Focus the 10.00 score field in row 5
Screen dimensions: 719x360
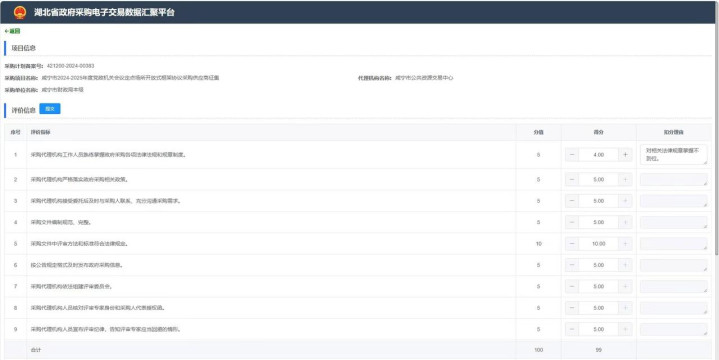[598, 244]
